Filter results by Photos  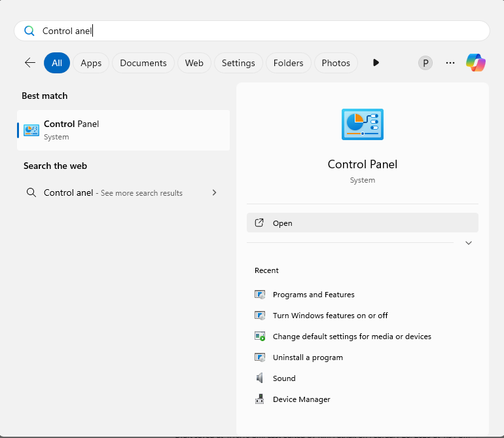(336, 63)
